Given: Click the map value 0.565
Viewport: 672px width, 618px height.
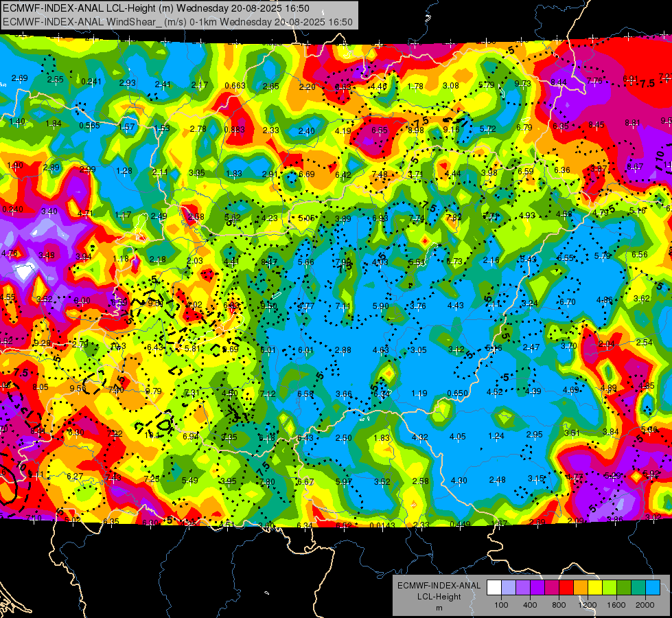Looking at the screenshot, I should click(x=89, y=125).
